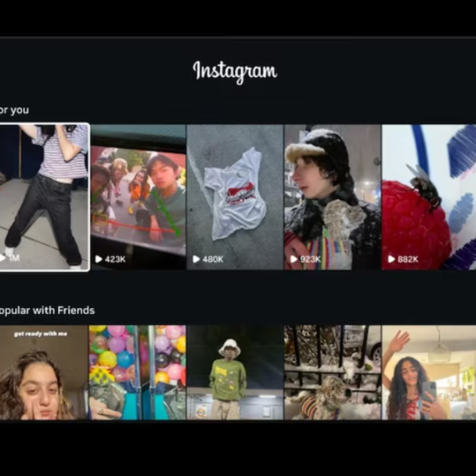Play the waving woman mirror selfie reel
The height and width of the screenshot is (476, 476).
click(428, 373)
